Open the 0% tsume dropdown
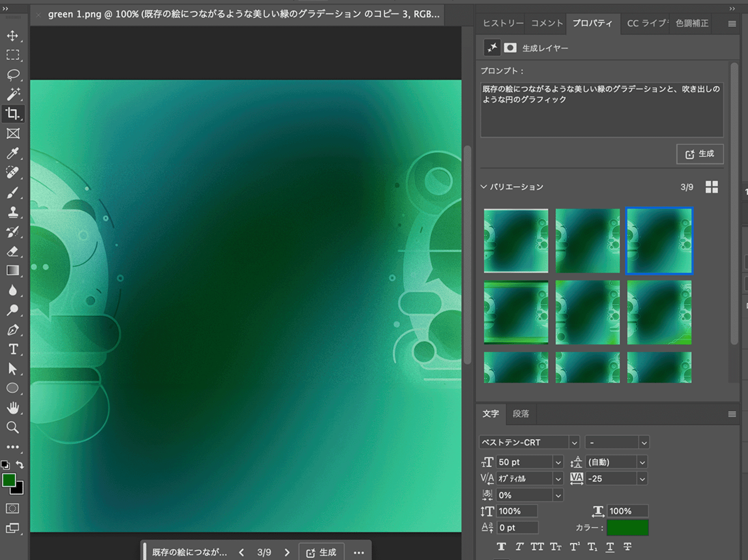Screen dimensions: 748x560 point(558,495)
